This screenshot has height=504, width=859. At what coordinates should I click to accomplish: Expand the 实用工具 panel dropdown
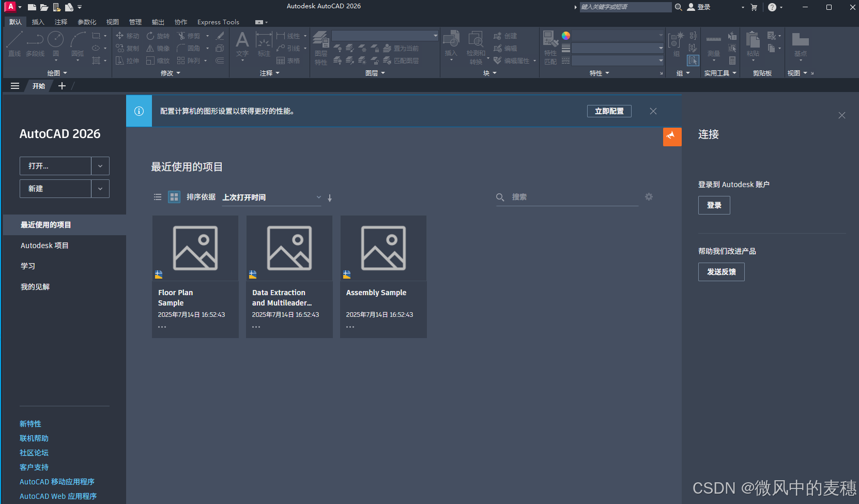[720, 73]
